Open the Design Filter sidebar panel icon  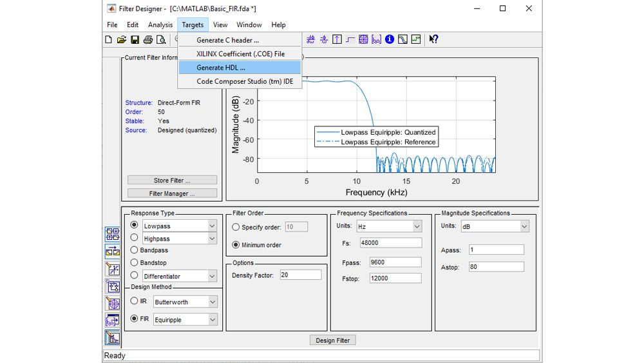(113, 337)
